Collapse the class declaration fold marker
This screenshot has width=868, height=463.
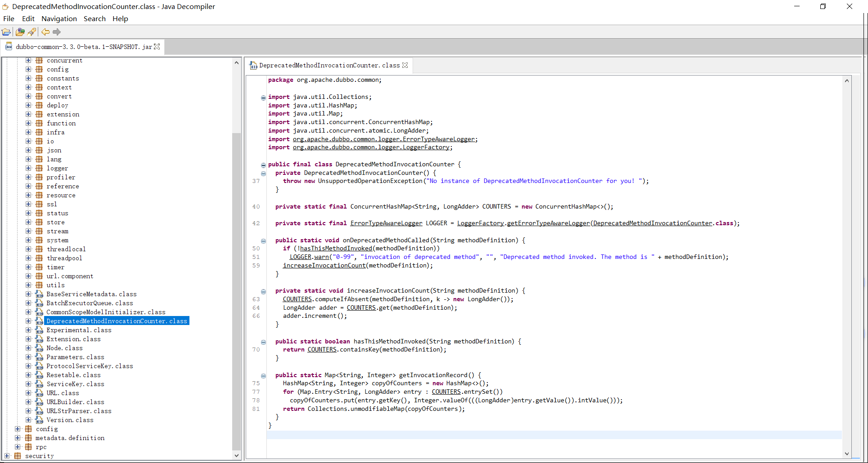click(263, 165)
